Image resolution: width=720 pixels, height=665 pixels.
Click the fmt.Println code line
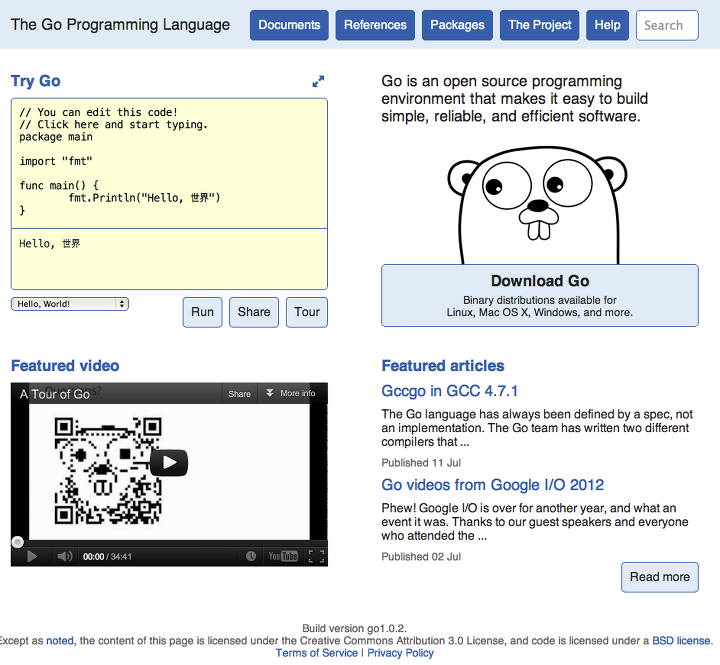[144, 198]
